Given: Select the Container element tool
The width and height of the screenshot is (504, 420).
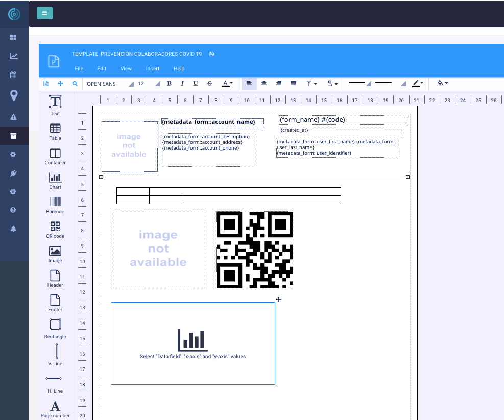Looking at the screenshot, I should pos(55,157).
